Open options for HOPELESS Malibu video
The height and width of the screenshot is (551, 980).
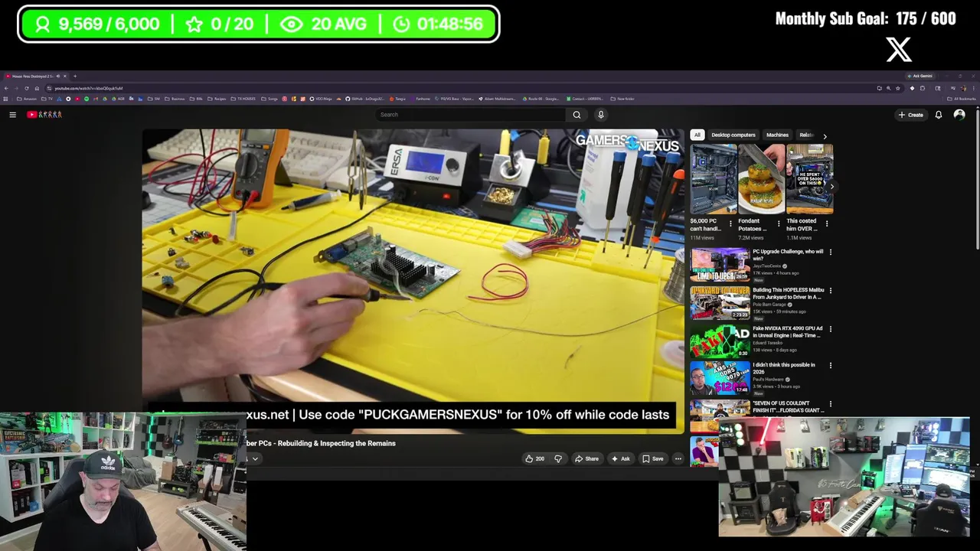tap(830, 290)
